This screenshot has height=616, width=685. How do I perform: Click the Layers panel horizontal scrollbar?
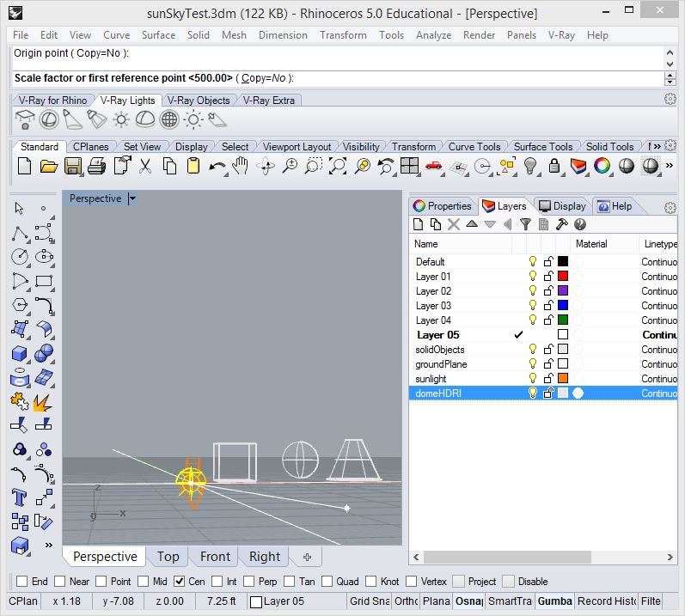point(507,557)
